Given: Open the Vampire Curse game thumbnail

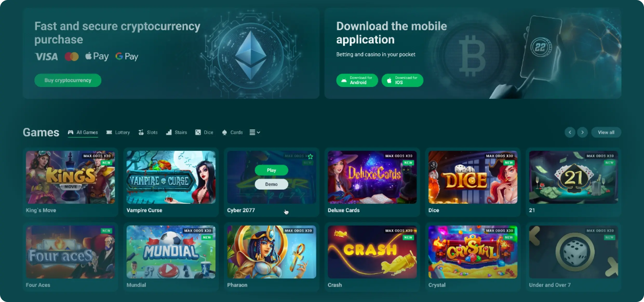Looking at the screenshot, I should click(171, 177).
